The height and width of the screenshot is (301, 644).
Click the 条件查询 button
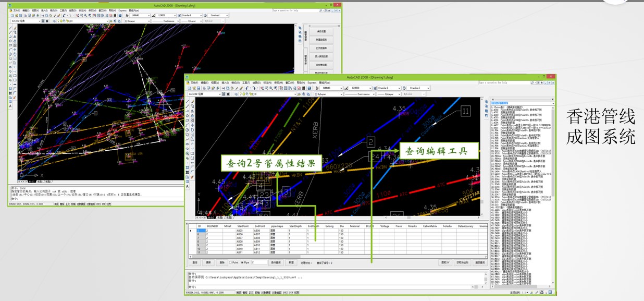coord(276,262)
